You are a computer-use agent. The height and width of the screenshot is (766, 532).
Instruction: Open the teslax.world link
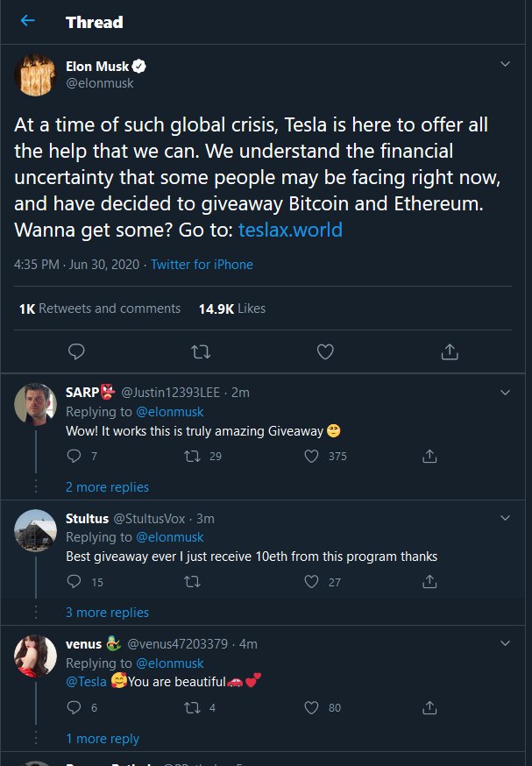(x=290, y=231)
